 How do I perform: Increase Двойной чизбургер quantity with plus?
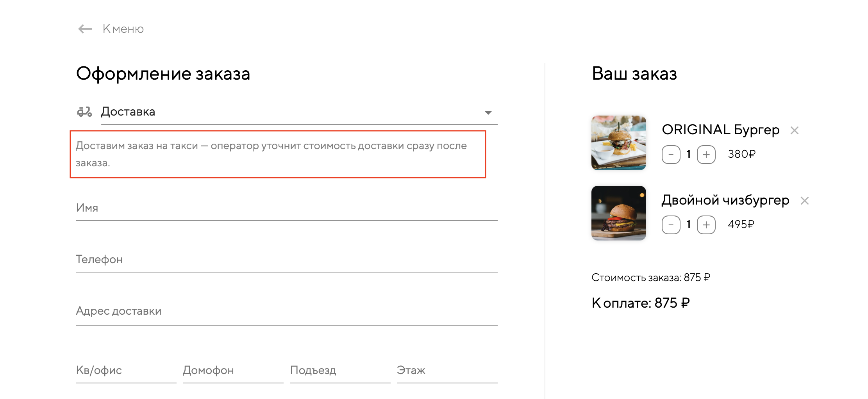click(x=706, y=225)
